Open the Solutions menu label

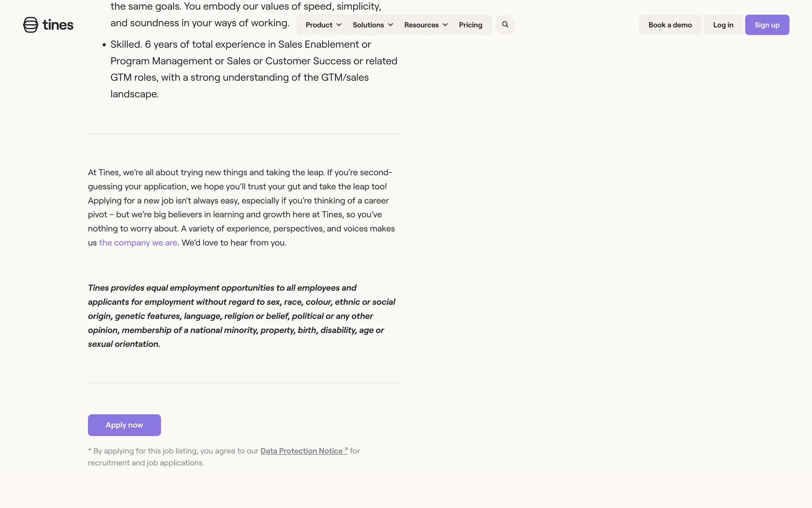[x=368, y=25]
